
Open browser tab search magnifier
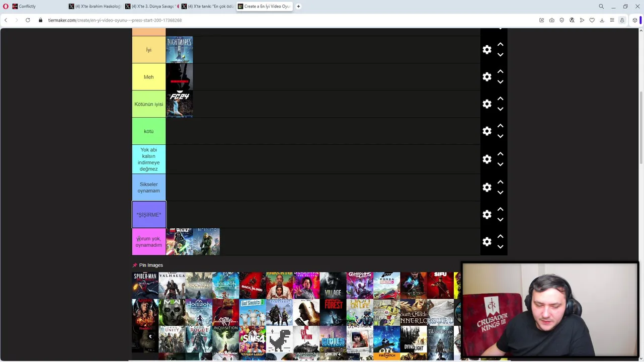(601, 7)
